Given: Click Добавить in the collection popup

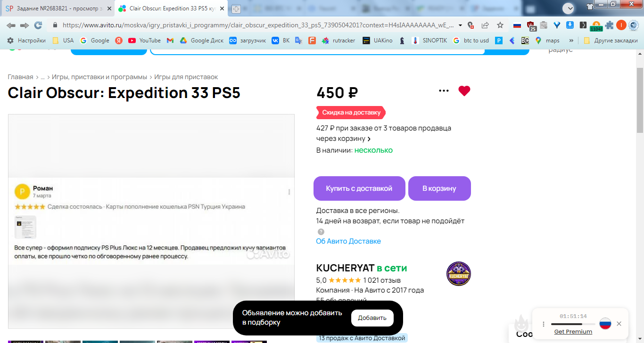Looking at the screenshot, I should click(x=372, y=318).
